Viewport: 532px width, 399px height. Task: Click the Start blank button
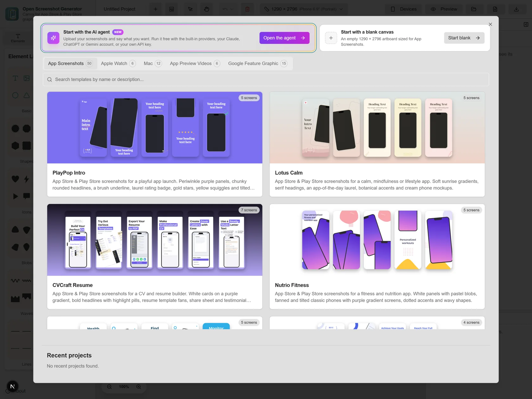click(464, 38)
